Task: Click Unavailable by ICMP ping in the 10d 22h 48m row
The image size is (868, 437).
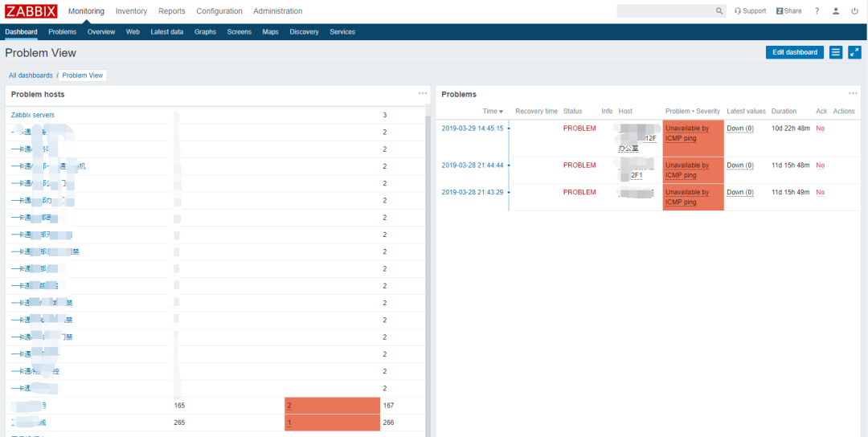Action: [x=687, y=133]
